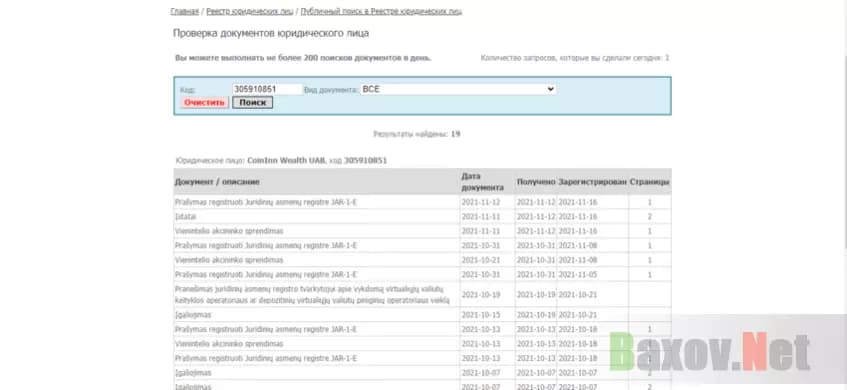Click the Результаты найдены: 19 text
The height and width of the screenshot is (390, 847).
click(x=416, y=133)
